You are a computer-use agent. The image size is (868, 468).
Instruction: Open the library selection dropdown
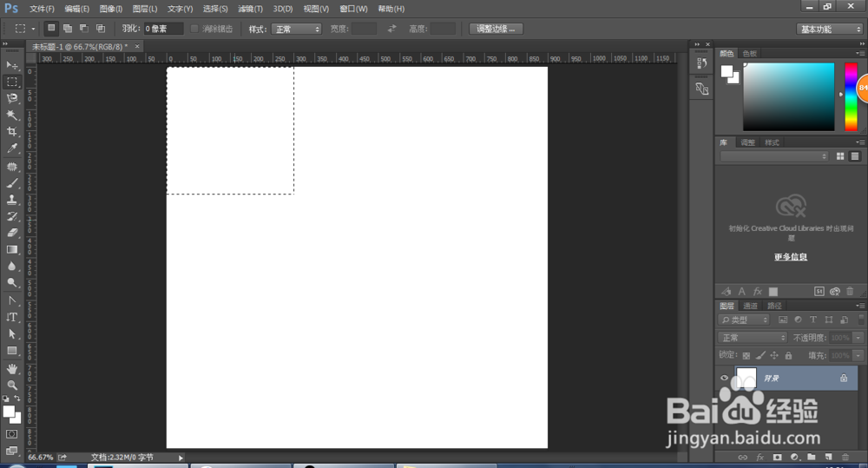pos(774,156)
